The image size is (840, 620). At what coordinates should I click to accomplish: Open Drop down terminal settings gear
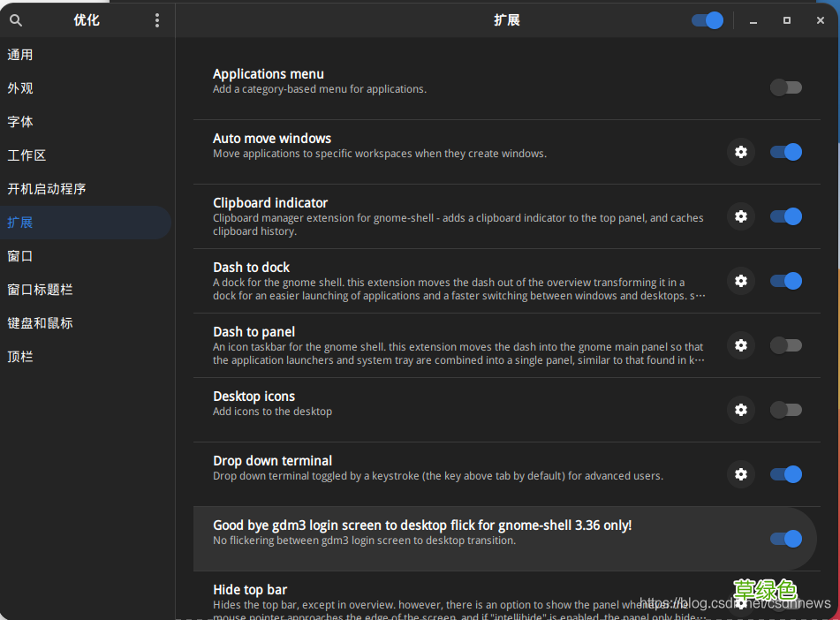(x=740, y=474)
